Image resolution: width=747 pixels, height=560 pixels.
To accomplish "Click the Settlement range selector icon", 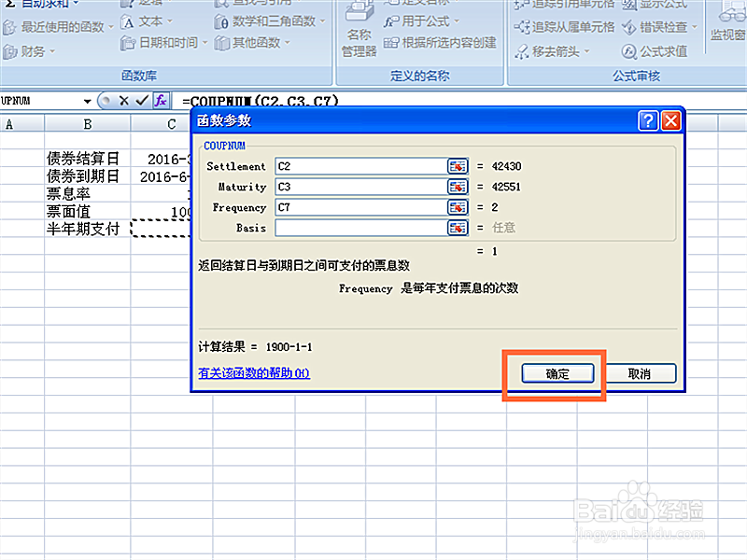I will pyautogui.click(x=458, y=166).
